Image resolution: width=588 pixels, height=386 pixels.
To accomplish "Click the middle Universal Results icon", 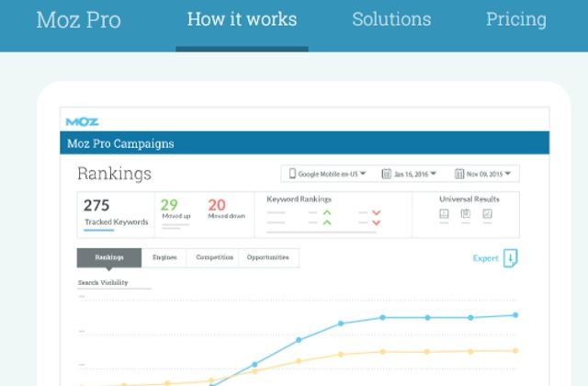I will pos(465,214).
